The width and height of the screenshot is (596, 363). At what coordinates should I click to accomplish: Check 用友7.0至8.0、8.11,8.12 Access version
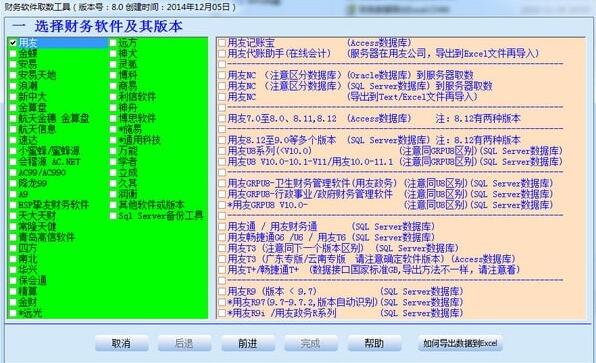coord(222,119)
